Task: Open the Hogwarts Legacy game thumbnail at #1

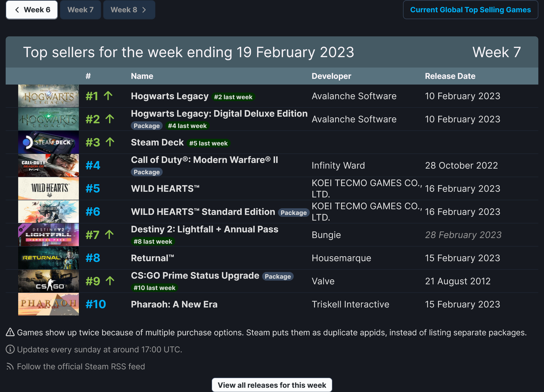Action: [x=48, y=96]
